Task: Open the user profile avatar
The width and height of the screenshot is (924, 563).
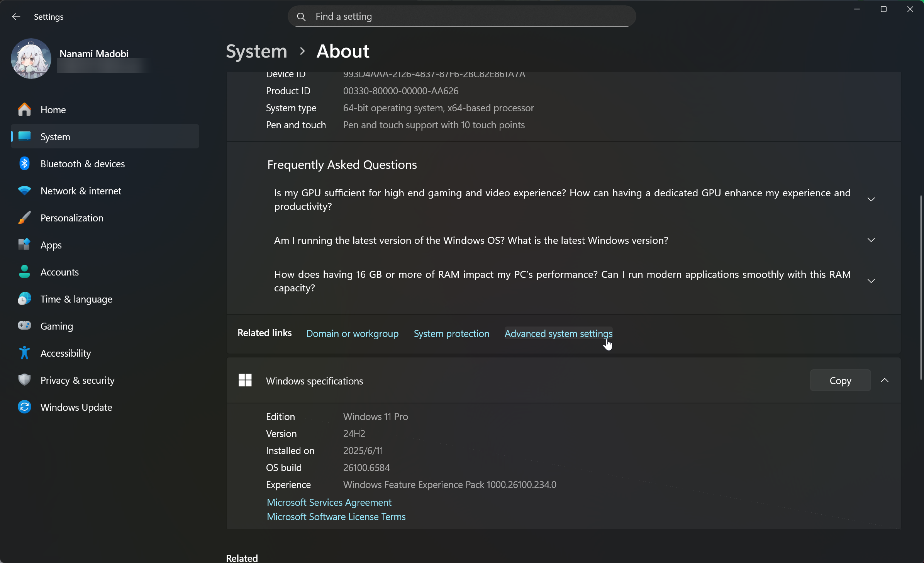Action: (31, 58)
